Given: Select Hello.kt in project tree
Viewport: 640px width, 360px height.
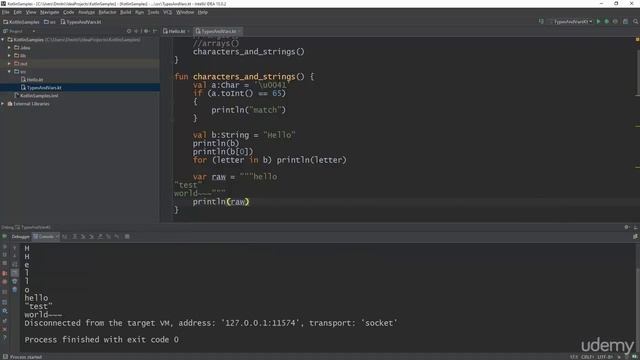Looking at the screenshot, I should (32, 80).
